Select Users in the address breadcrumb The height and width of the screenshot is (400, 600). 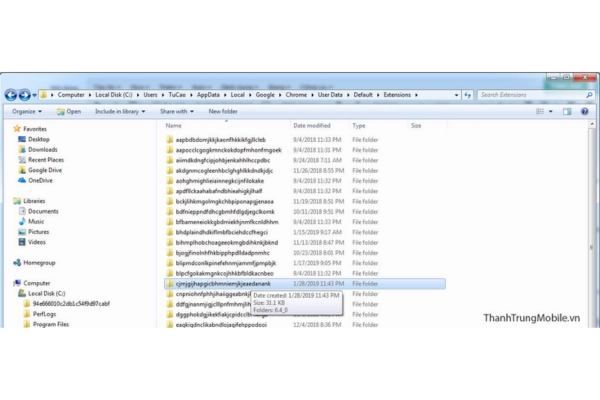click(x=150, y=95)
